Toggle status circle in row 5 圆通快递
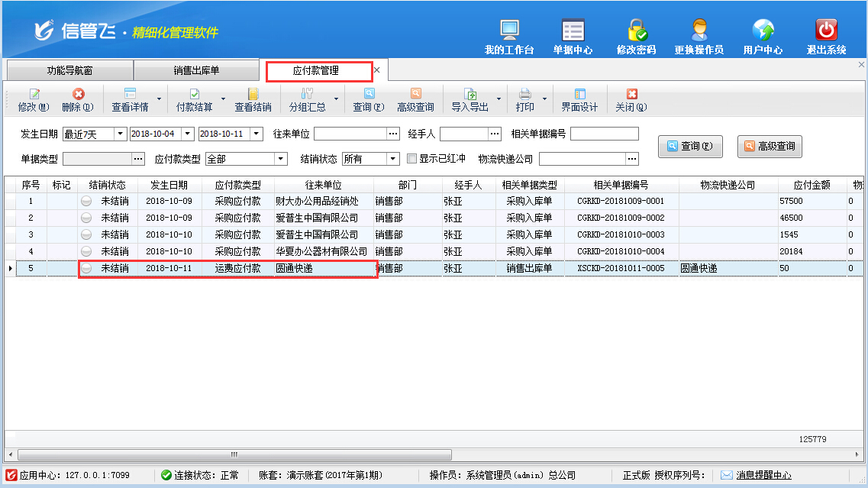 (x=87, y=268)
